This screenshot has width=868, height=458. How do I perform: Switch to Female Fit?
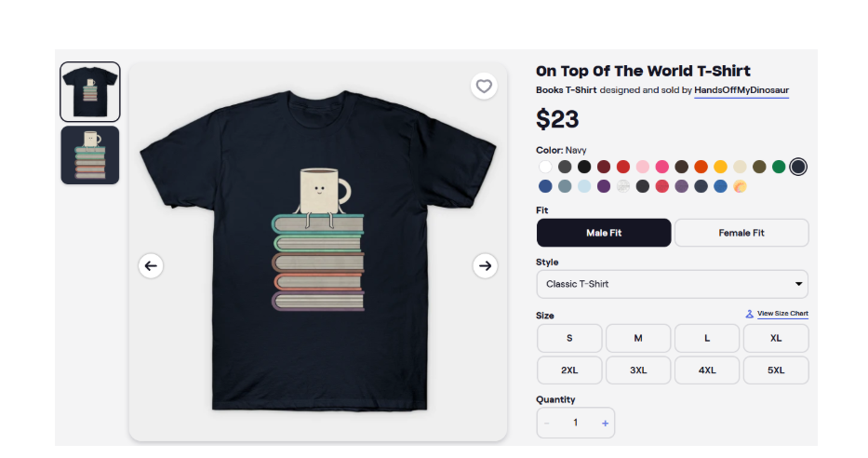click(741, 233)
